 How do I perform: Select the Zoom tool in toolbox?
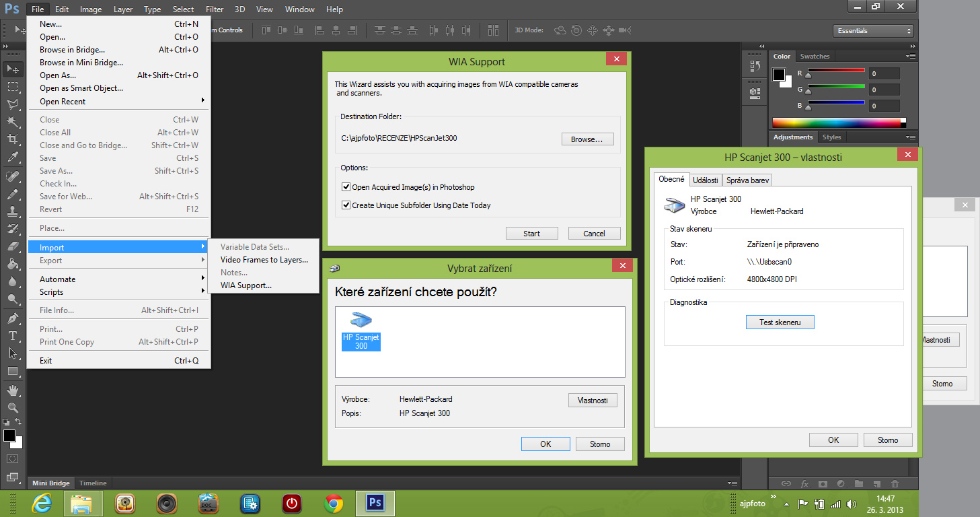[x=13, y=407]
